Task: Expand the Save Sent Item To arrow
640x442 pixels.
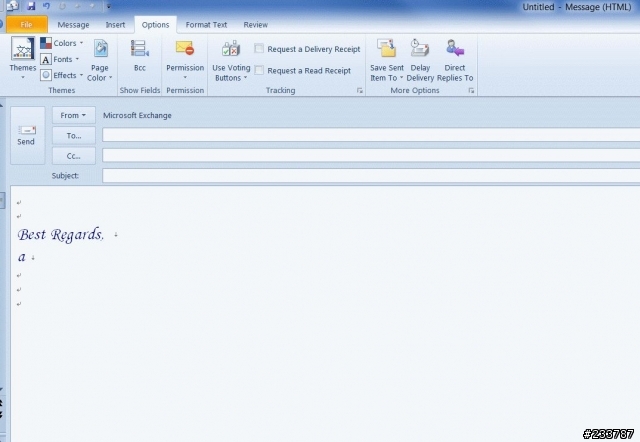Action: pos(402,78)
